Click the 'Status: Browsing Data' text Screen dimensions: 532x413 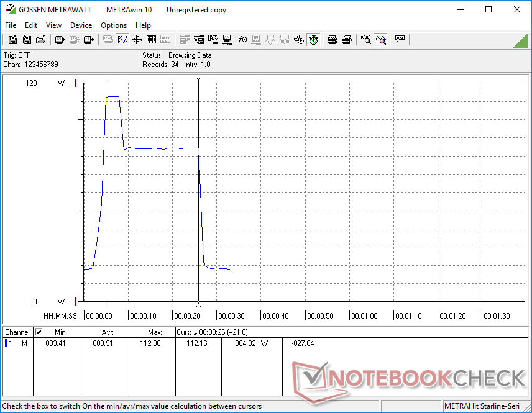point(177,55)
